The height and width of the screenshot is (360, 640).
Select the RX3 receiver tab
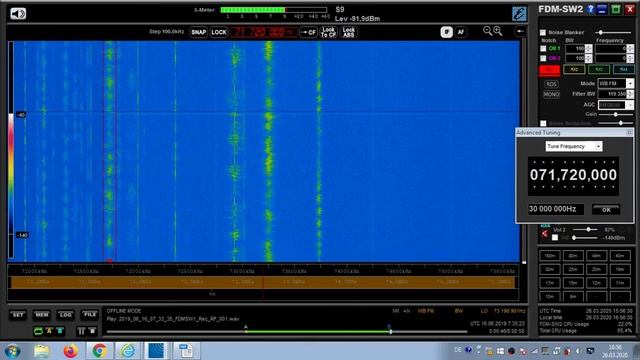598,70
